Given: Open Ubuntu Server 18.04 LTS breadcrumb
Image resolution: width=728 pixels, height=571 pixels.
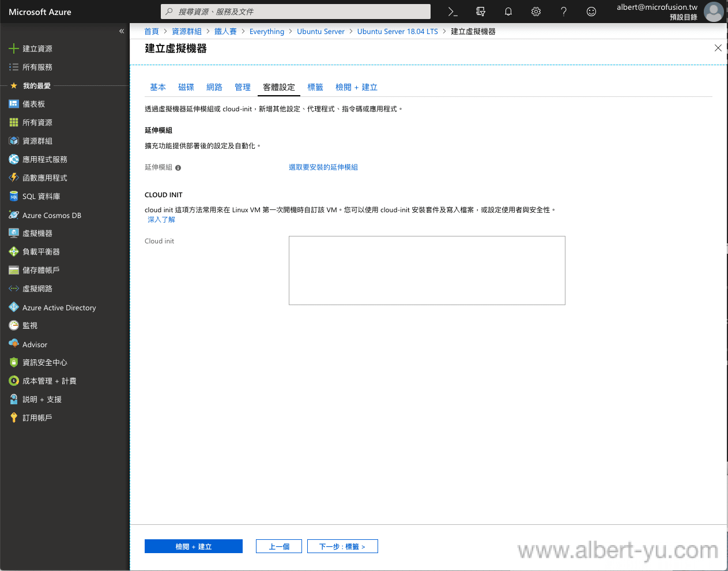Looking at the screenshot, I should 397,32.
